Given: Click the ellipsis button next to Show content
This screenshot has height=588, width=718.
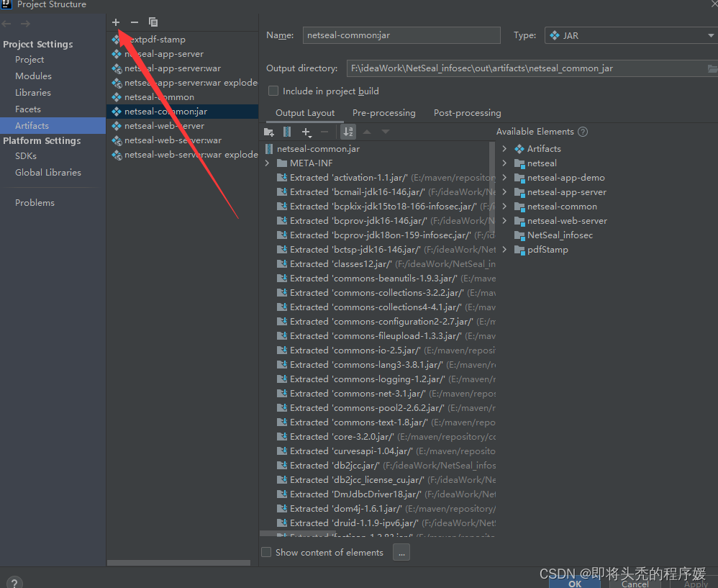Looking at the screenshot, I should (x=401, y=552).
